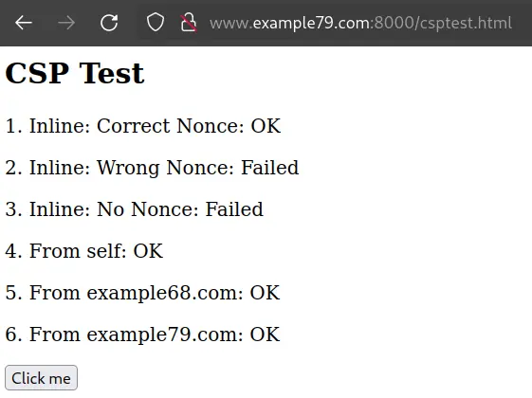Image resolution: width=532 pixels, height=398 pixels.
Task: Click the OK result beside Correct Nonce
Action: pyautogui.click(x=266, y=126)
